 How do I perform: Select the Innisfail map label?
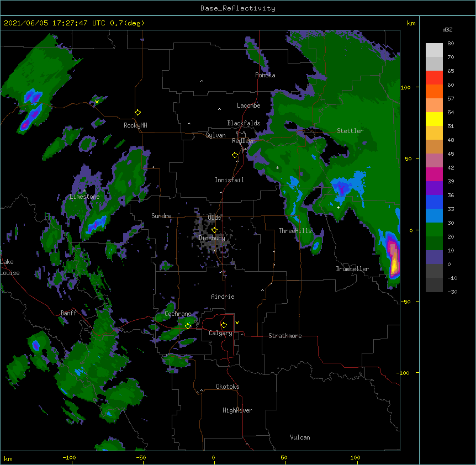(229, 180)
